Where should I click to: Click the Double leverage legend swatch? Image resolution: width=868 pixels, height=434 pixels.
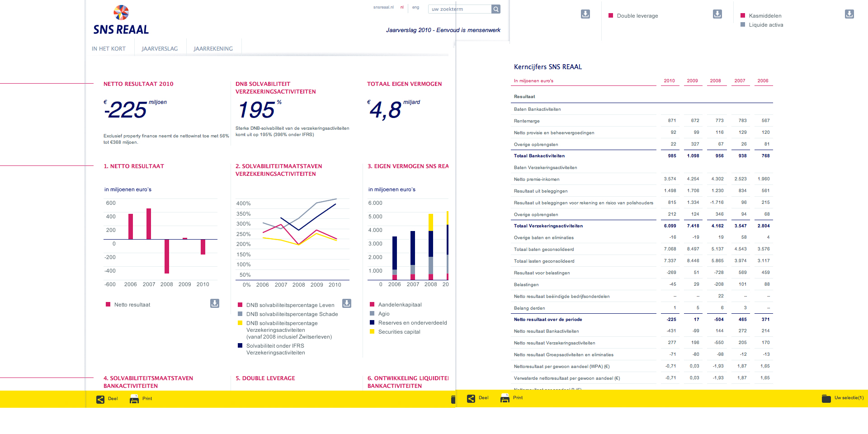611,15
